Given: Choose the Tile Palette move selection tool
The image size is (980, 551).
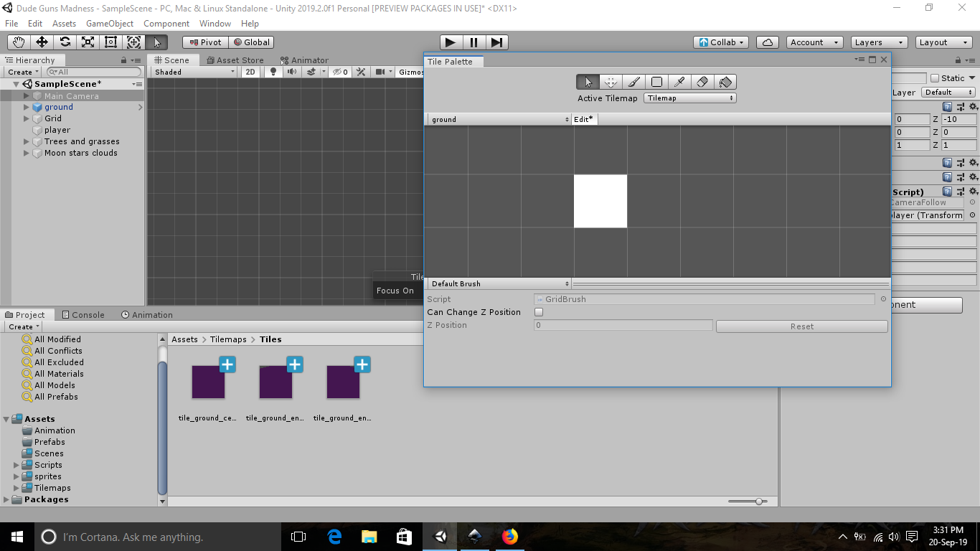Looking at the screenshot, I should point(611,82).
